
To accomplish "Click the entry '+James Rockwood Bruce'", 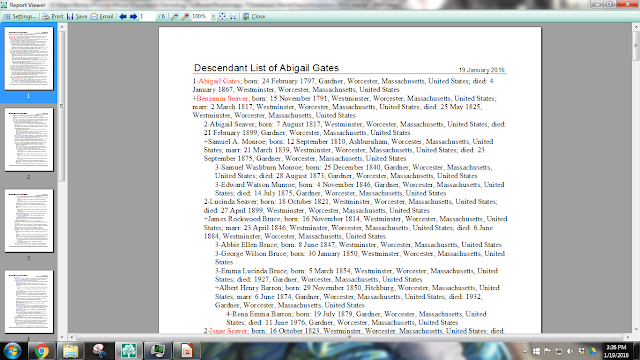I will 242,219.
